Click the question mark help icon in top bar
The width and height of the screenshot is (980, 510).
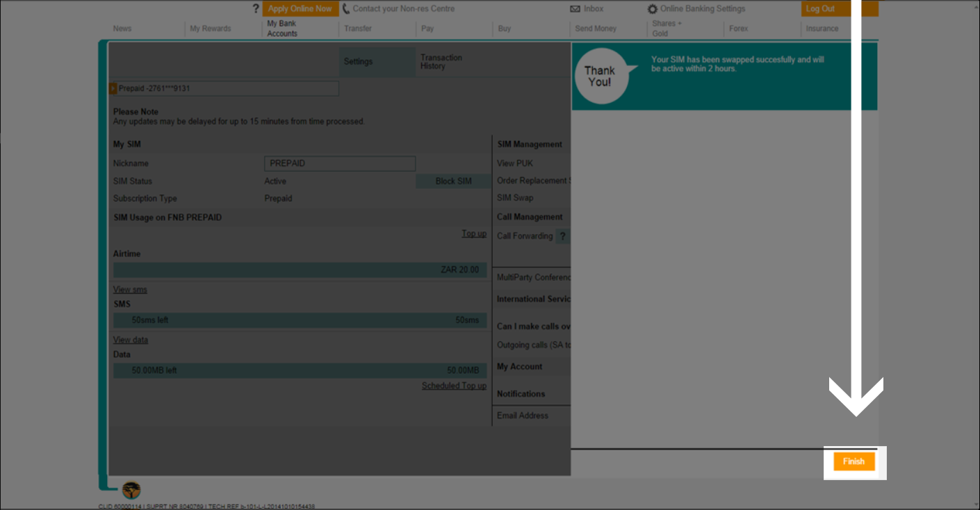(x=256, y=9)
